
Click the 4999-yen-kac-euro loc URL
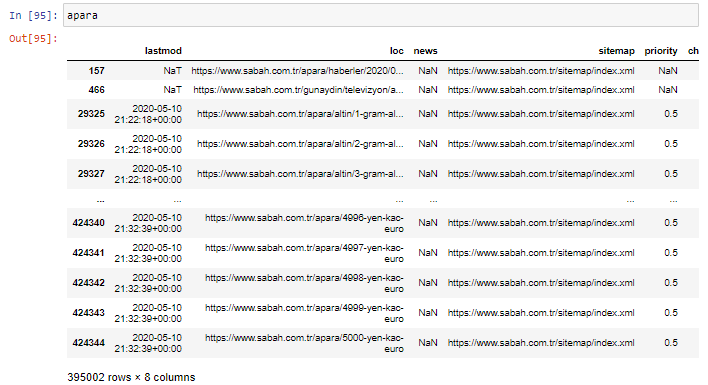(x=304, y=313)
